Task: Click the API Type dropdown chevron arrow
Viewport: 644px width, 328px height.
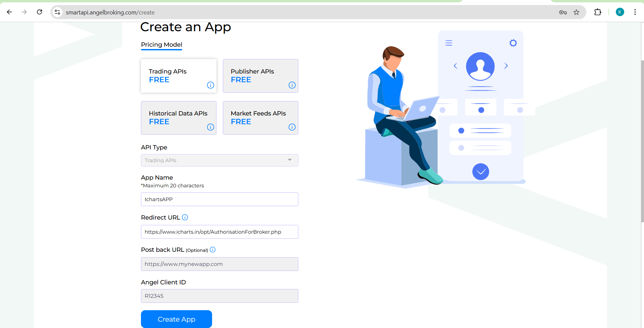Action: coord(289,160)
